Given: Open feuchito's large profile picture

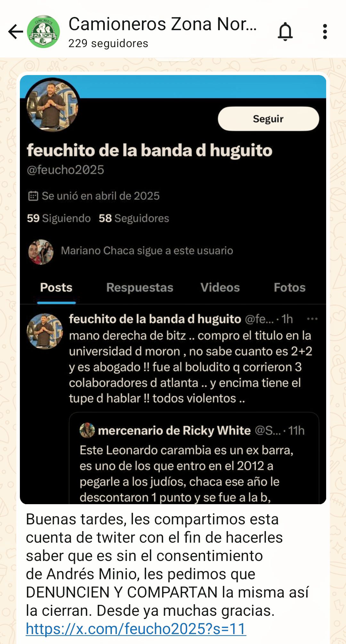Looking at the screenshot, I should point(52,105).
